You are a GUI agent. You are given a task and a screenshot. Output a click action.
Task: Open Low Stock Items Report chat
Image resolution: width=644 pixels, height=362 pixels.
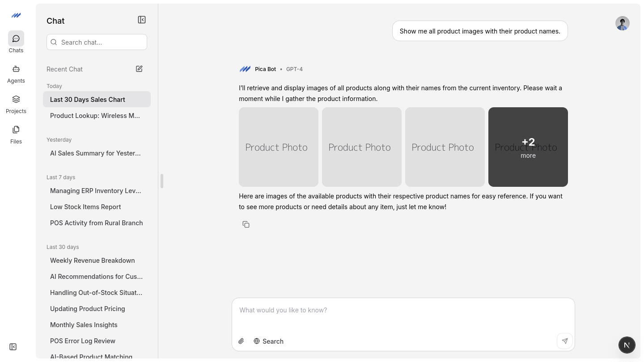pyautogui.click(x=97, y=206)
